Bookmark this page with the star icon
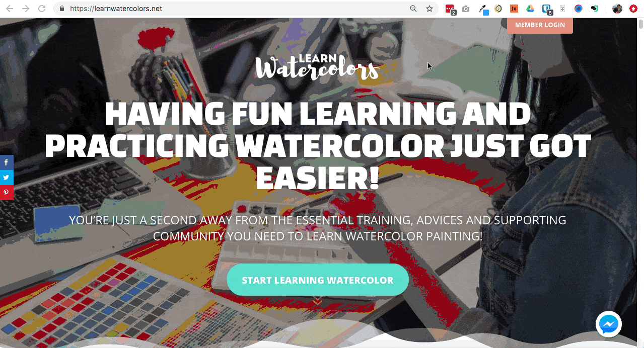Screen dimensions: 644x348 coord(430,9)
